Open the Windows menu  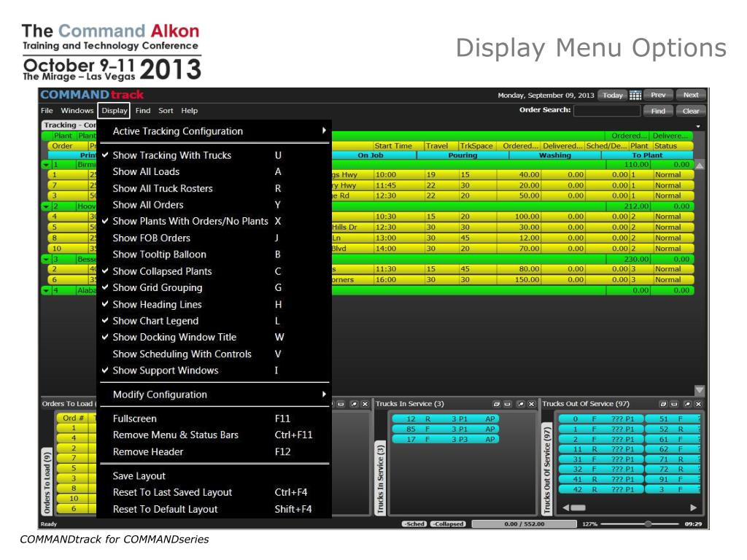(77, 111)
